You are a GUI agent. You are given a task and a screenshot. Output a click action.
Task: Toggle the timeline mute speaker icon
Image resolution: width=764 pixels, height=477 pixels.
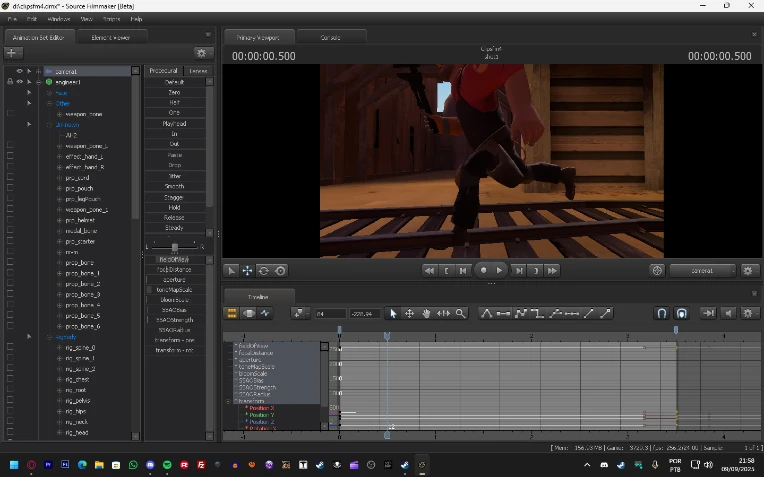click(728, 313)
